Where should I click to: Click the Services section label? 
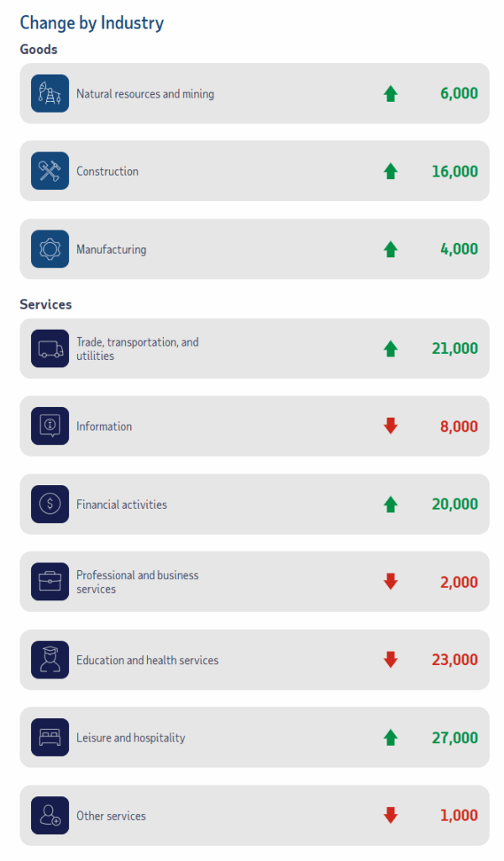(45, 304)
